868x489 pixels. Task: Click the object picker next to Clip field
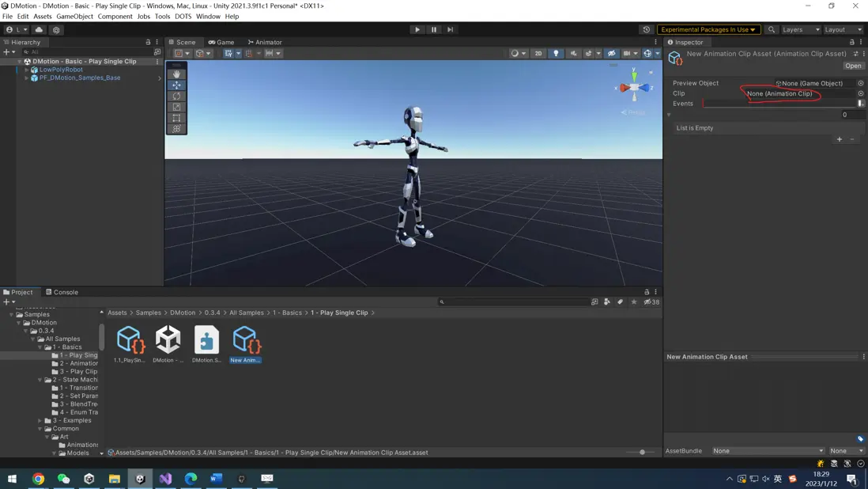860,93
